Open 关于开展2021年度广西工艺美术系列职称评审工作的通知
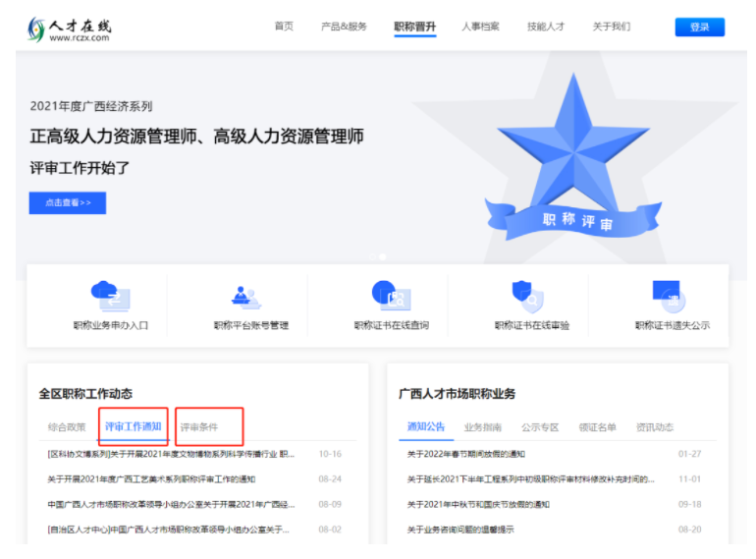The height and width of the screenshot is (559, 756). pos(151,479)
